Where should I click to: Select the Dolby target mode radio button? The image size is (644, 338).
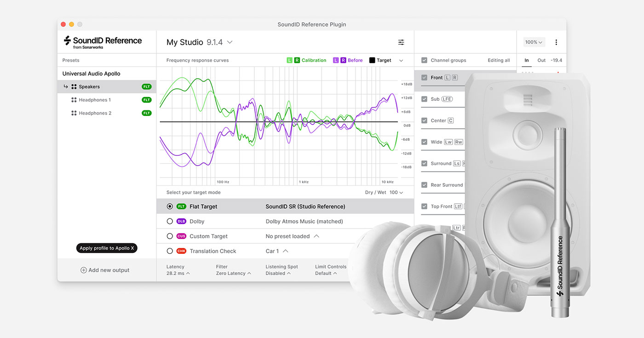170,221
